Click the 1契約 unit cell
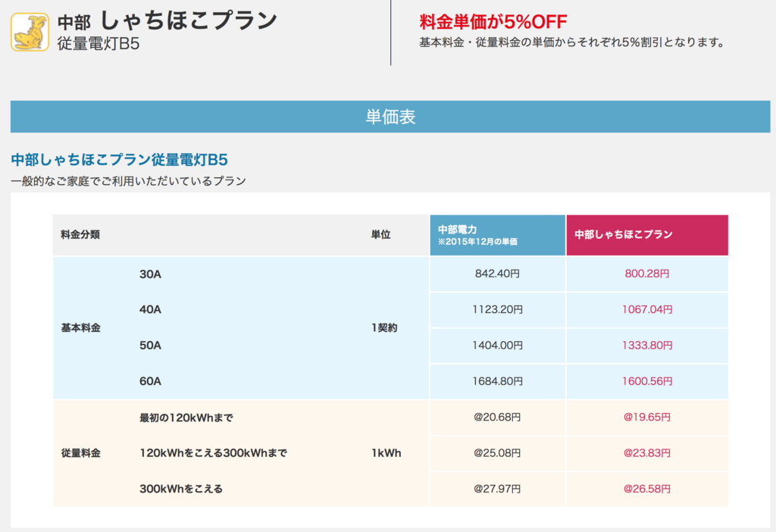The height and width of the screenshot is (532, 776). click(x=384, y=328)
